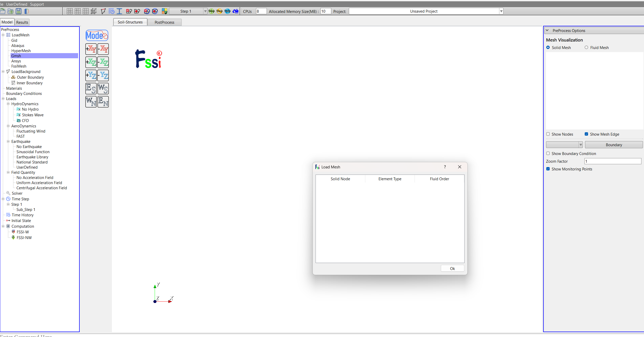Set view to -YZ plane
644x337 pixels.
(103, 75)
